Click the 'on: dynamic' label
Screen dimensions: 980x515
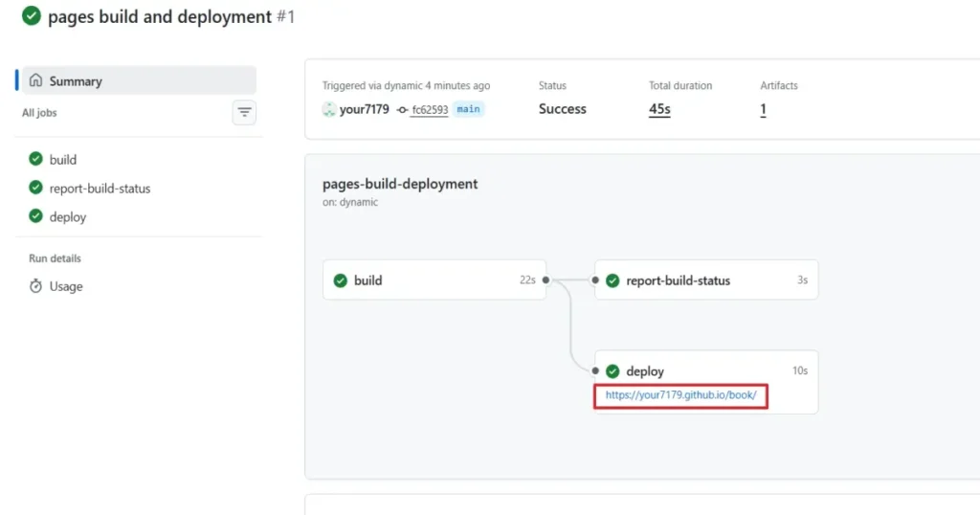click(350, 203)
